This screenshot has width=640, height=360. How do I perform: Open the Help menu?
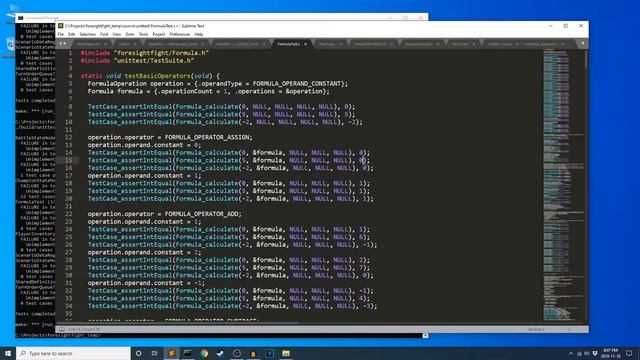(x=199, y=34)
